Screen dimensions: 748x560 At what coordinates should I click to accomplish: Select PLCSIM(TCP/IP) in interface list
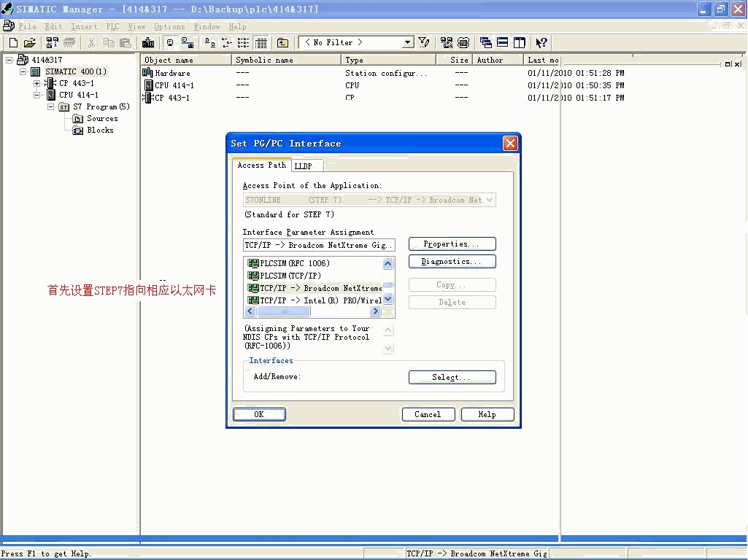click(285, 276)
